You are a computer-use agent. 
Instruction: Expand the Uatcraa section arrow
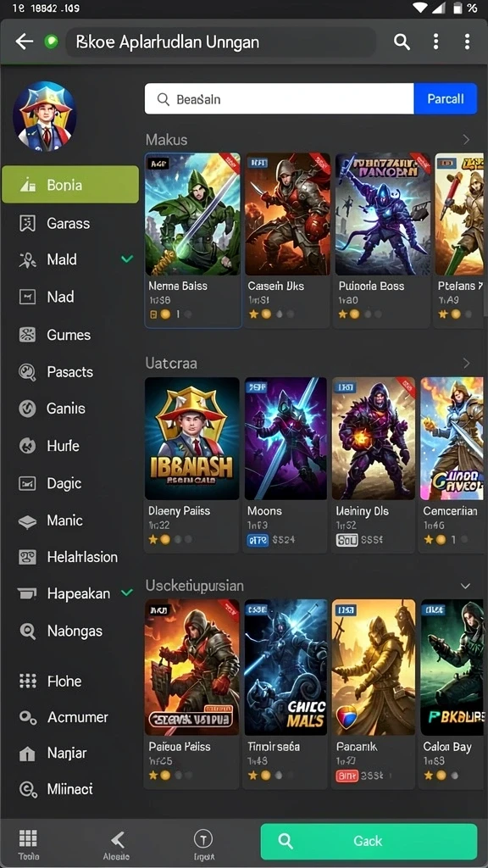466,363
